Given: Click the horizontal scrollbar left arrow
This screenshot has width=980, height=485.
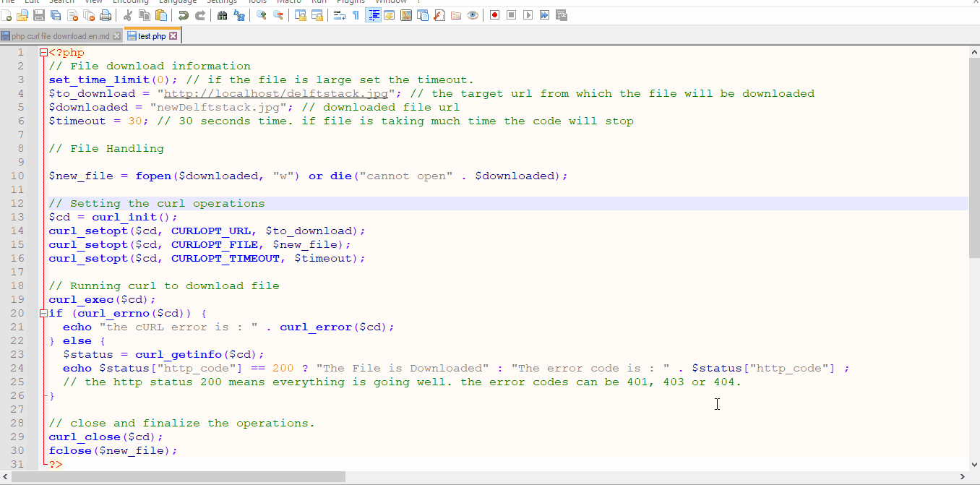Looking at the screenshot, I should (6, 477).
